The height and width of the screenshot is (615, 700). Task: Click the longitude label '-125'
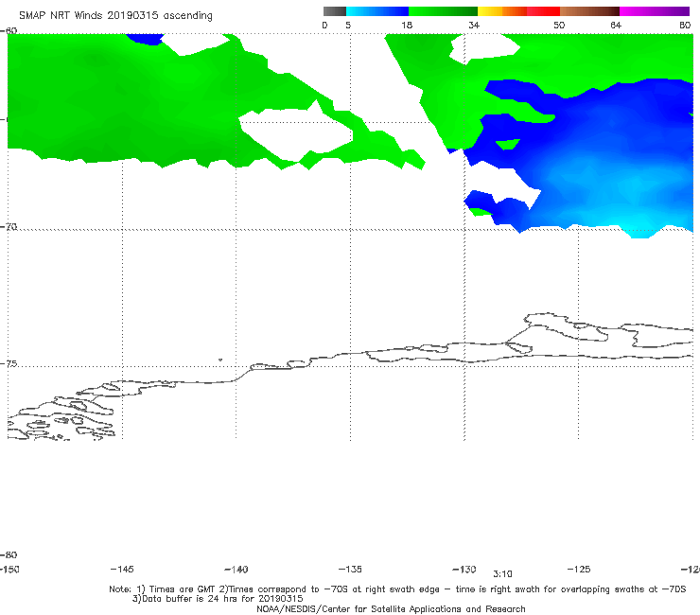(x=579, y=569)
